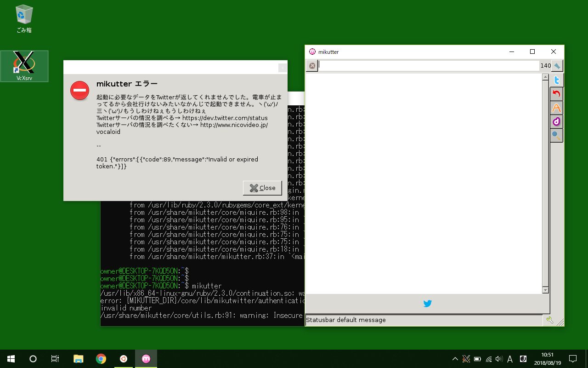The width and height of the screenshot is (588, 368).
Task: Click the mikutter timeline vertical scrollbar track
Action: [545, 184]
